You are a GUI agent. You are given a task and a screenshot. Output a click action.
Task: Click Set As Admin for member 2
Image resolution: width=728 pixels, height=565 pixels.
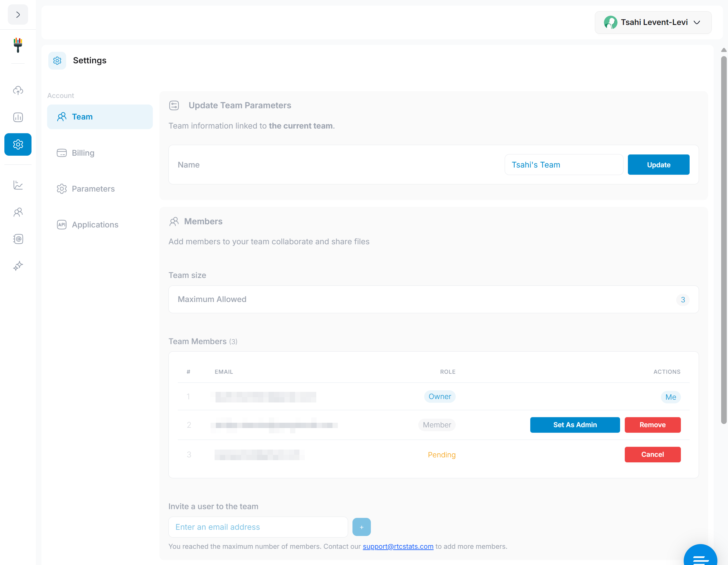click(575, 425)
